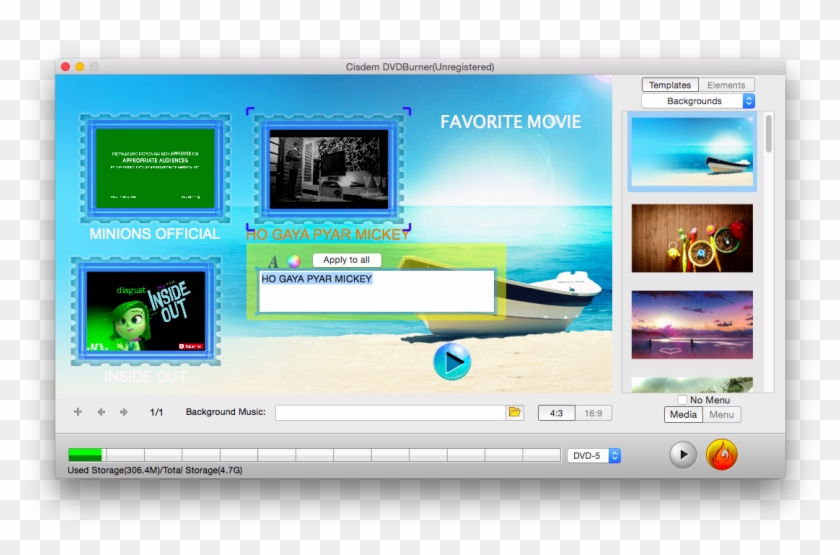The image size is (840, 555).
Task: Click the Apply to all button
Action: tap(347, 260)
